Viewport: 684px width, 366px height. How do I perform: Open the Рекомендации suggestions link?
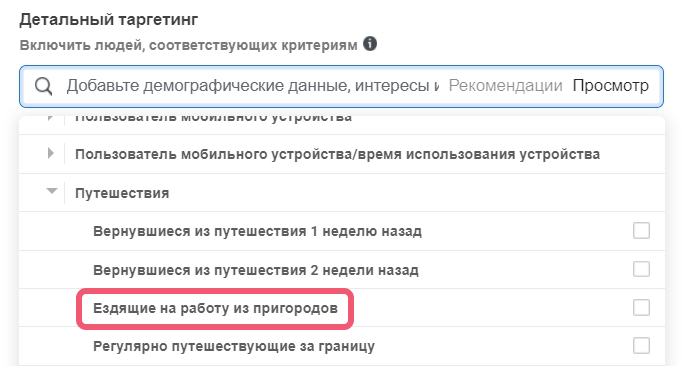coord(506,86)
